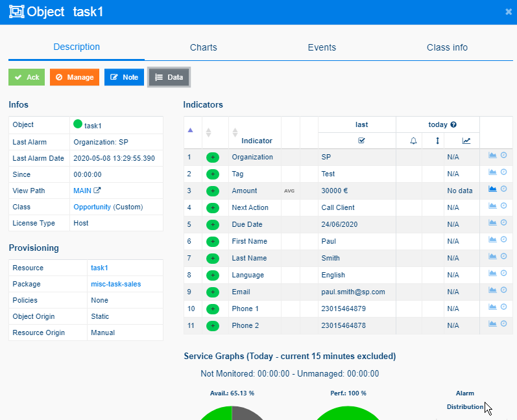Click the Avail. pie chart green segment

[x=214, y=414]
